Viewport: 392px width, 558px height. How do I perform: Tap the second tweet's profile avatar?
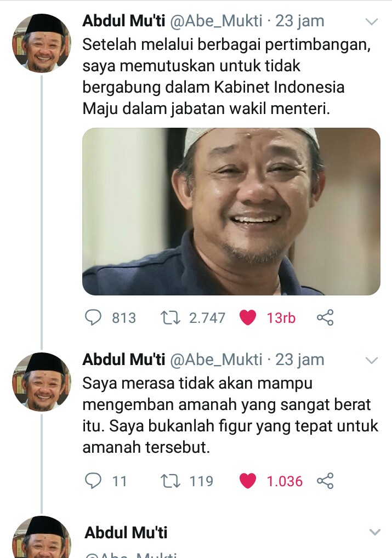pos(41,382)
